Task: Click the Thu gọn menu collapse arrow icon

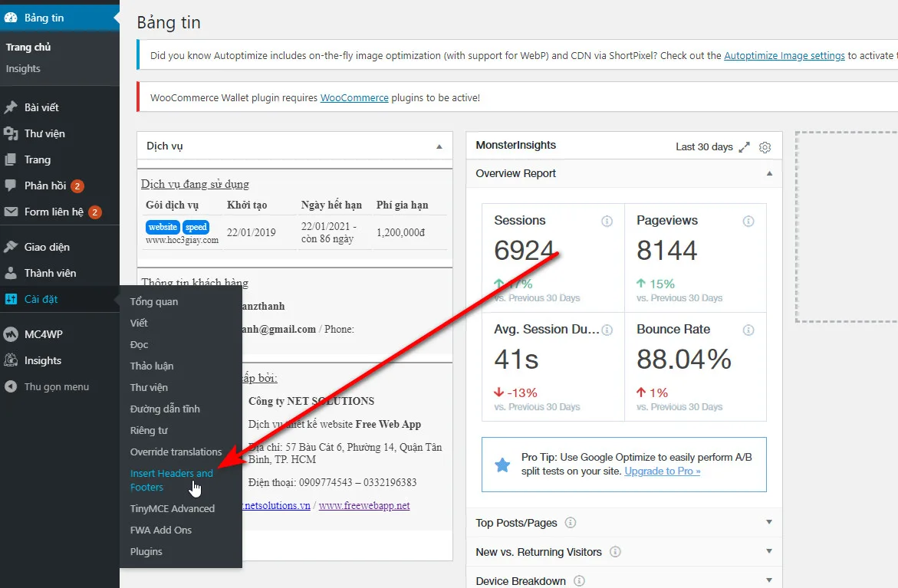Action: 11,386
